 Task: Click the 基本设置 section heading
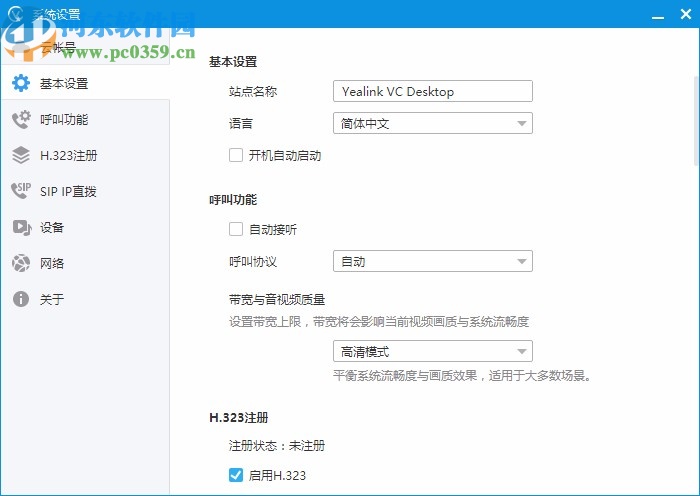[233, 62]
